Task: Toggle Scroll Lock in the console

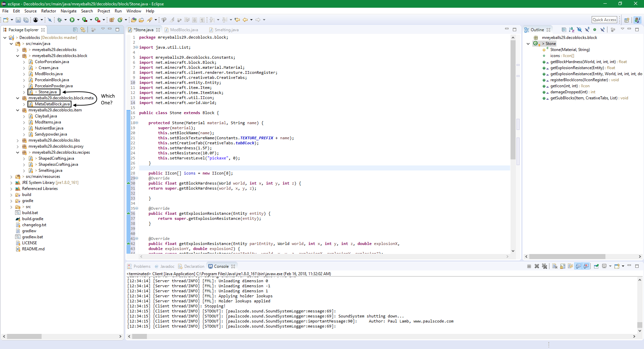Action: point(562,266)
